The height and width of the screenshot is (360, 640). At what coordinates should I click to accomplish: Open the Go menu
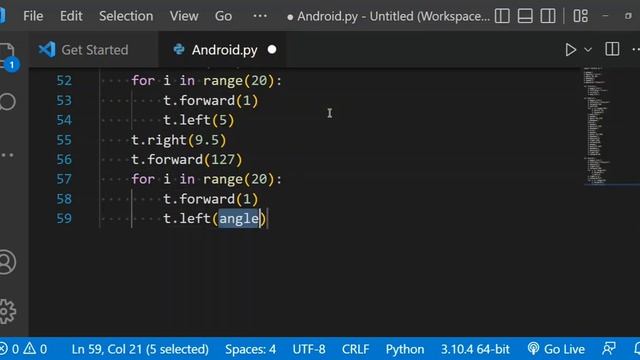point(223,16)
